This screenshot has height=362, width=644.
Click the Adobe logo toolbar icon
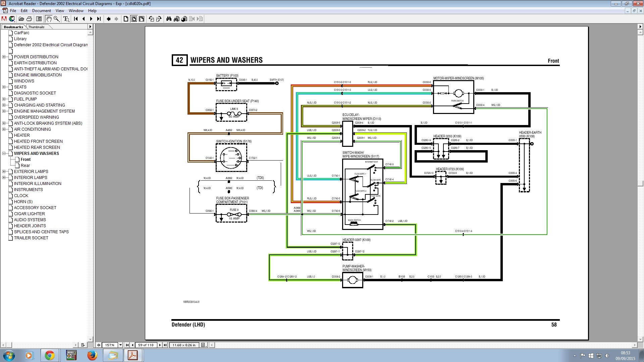click(4, 19)
